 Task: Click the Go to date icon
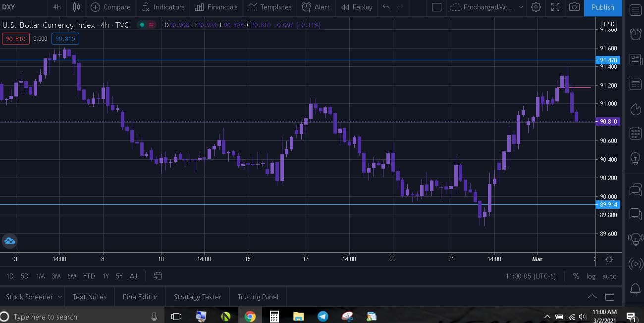[x=158, y=276]
